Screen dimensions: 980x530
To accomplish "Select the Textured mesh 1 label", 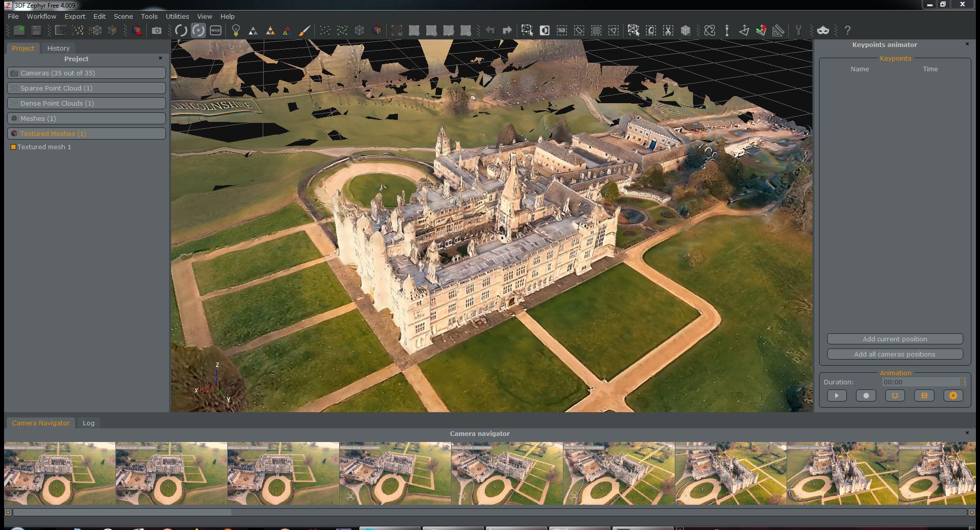I will (45, 147).
